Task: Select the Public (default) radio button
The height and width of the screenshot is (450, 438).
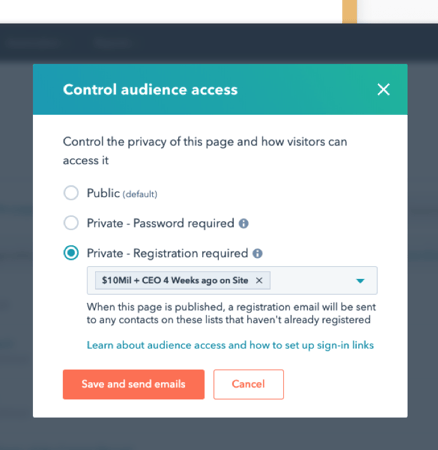Action: [x=71, y=193]
